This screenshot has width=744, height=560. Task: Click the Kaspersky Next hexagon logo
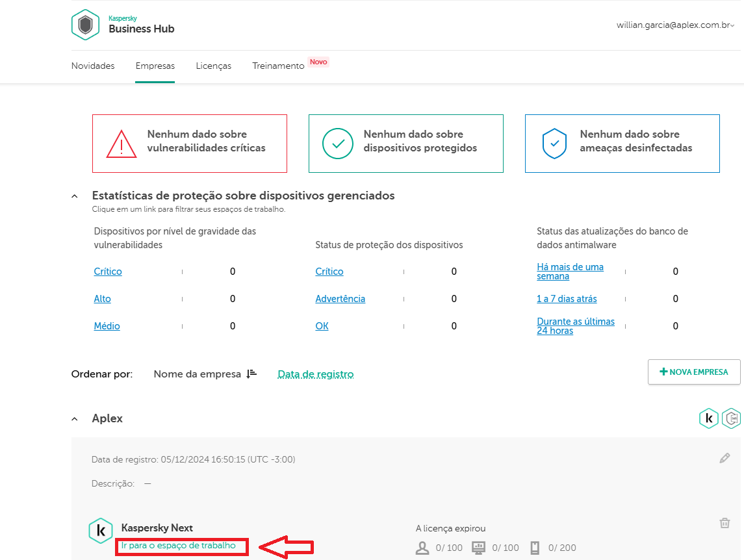pyautogui.click(x=101, y=531)
